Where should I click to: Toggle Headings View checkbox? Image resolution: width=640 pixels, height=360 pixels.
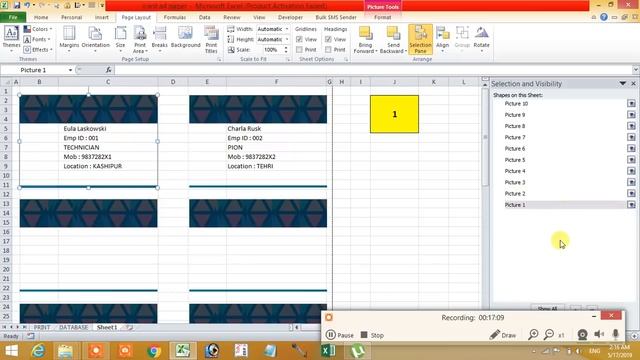point(328,39)
